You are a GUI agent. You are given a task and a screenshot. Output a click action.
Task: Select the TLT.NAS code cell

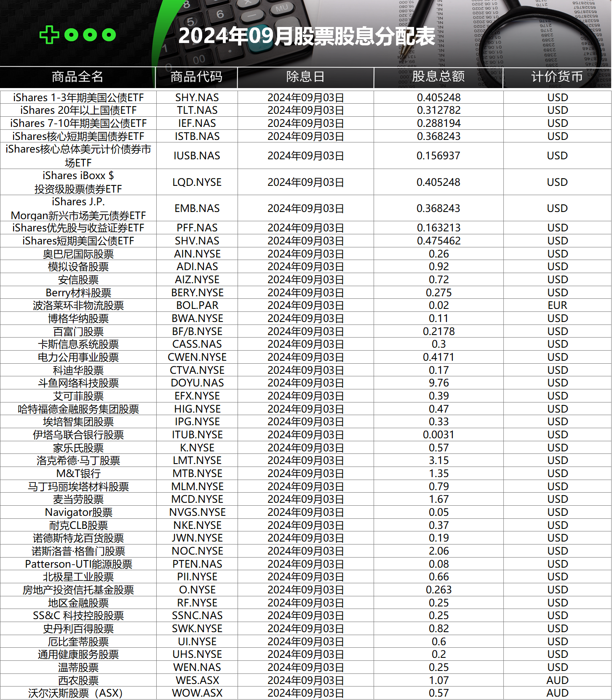pos(197,110)
